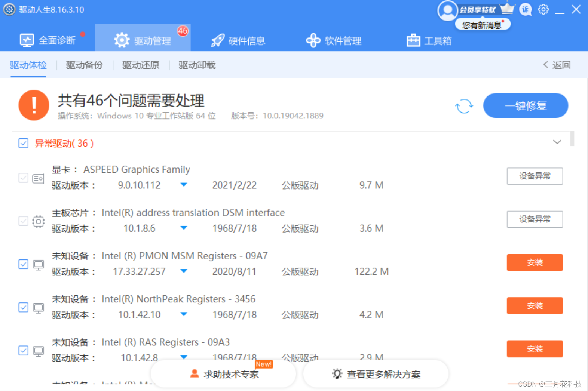Click the orange exclamation warning icon
This screenshot has width=588, height=391.
pyautogui.click(x=34, y=105)
